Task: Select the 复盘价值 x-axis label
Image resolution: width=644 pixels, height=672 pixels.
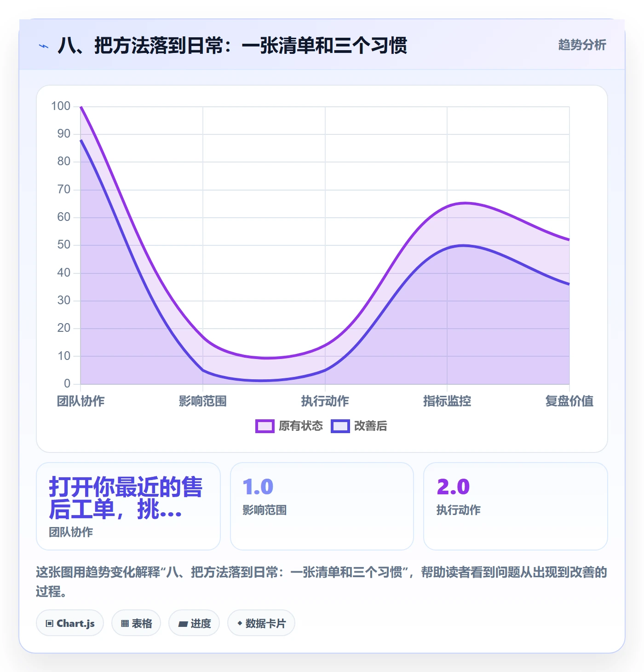Action: (569, 401)
